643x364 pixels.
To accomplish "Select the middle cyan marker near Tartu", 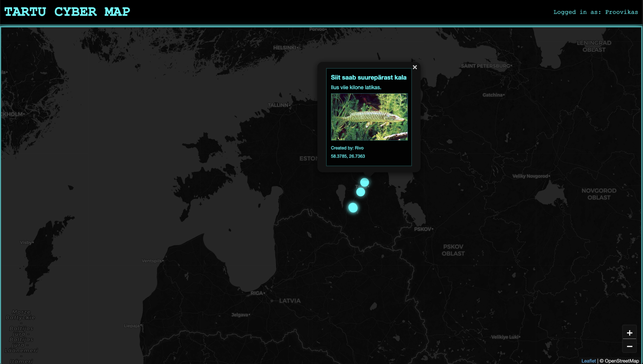I will 360,192.
